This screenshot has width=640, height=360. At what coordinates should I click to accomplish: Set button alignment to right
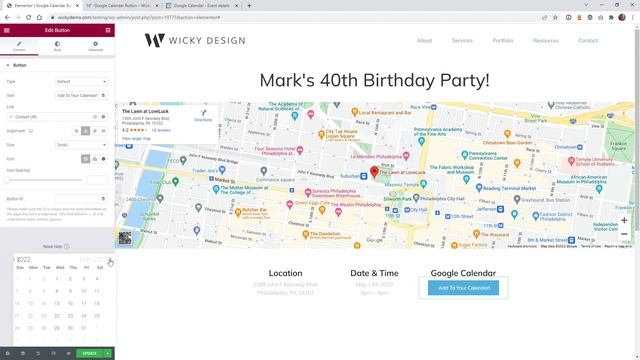[x=95, y=131]
